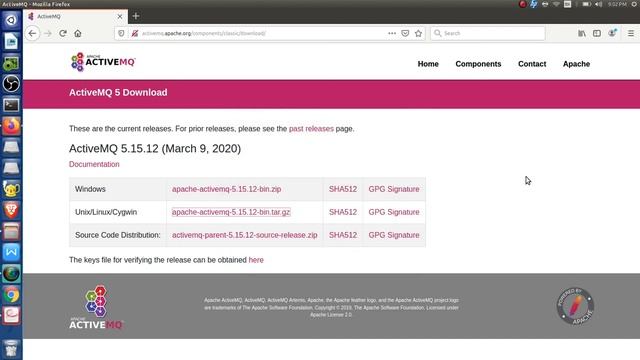Open the tracking protection shield icon
This screenshot has width=640, height=360.
tap(121, 33)
